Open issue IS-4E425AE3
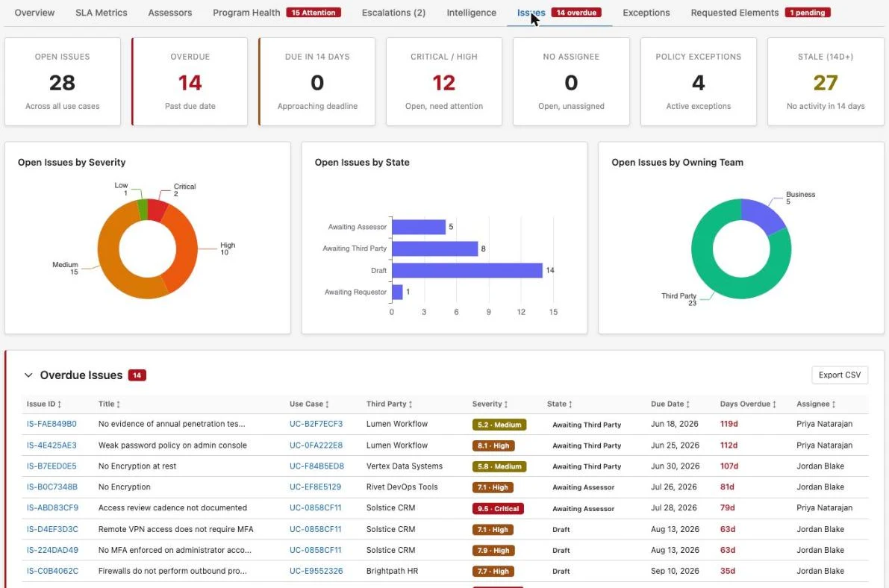 (x=52, y=445)
